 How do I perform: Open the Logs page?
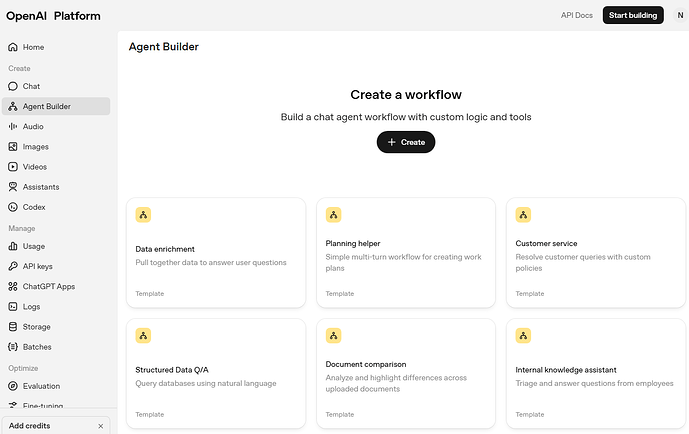coord(56,307)
